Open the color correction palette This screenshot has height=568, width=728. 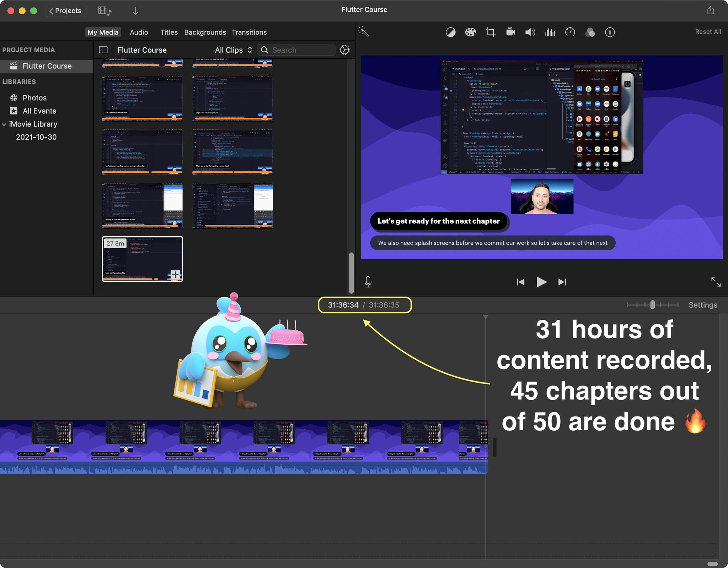click(470, 32)
